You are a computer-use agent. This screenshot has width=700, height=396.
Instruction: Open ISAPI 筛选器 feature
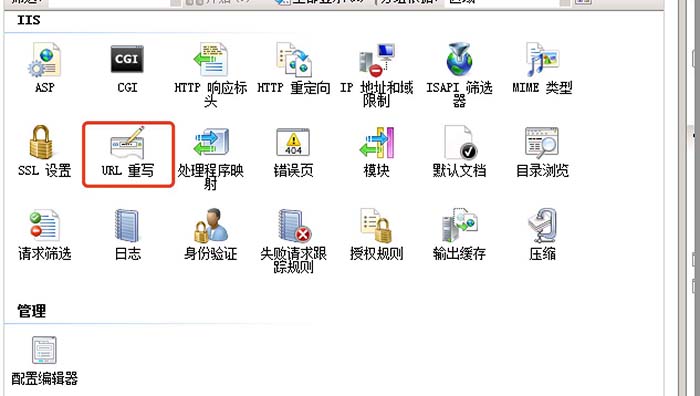click(459, 60)
